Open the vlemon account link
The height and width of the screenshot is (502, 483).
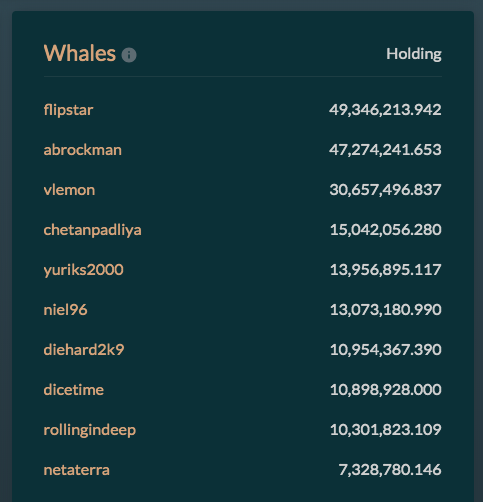[69, 190]
